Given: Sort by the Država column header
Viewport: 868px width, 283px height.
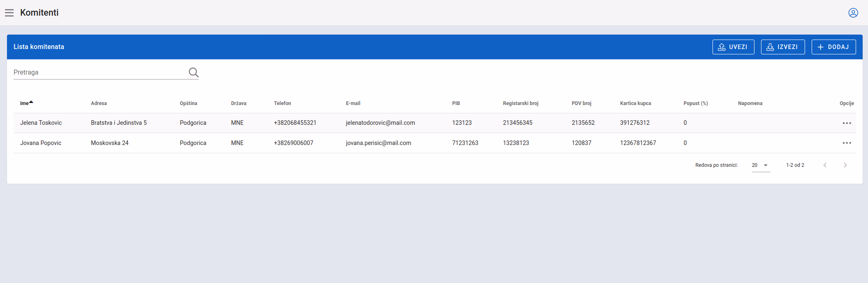Looking at the screenshot, I should point(239,103).
